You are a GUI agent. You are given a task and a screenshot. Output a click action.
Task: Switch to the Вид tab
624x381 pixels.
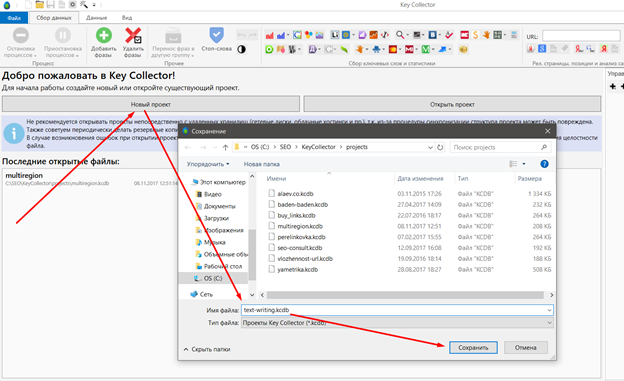(x=127, y=18)
